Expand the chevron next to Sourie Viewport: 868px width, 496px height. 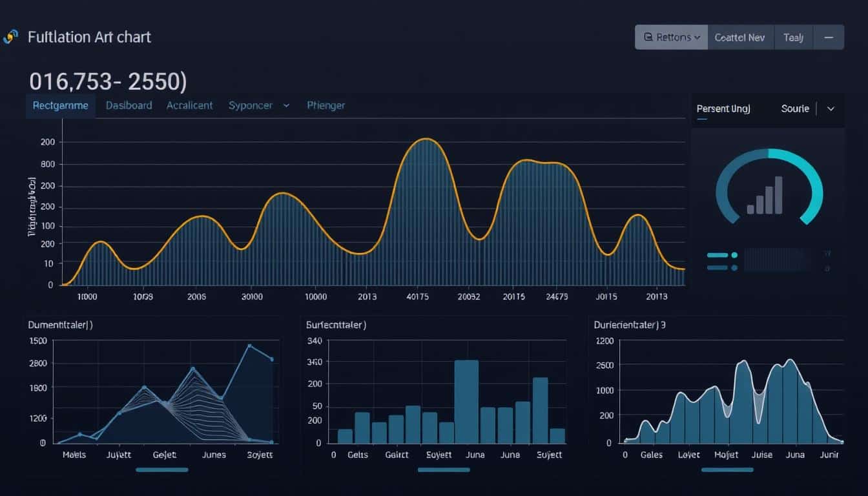coord(831,108)
